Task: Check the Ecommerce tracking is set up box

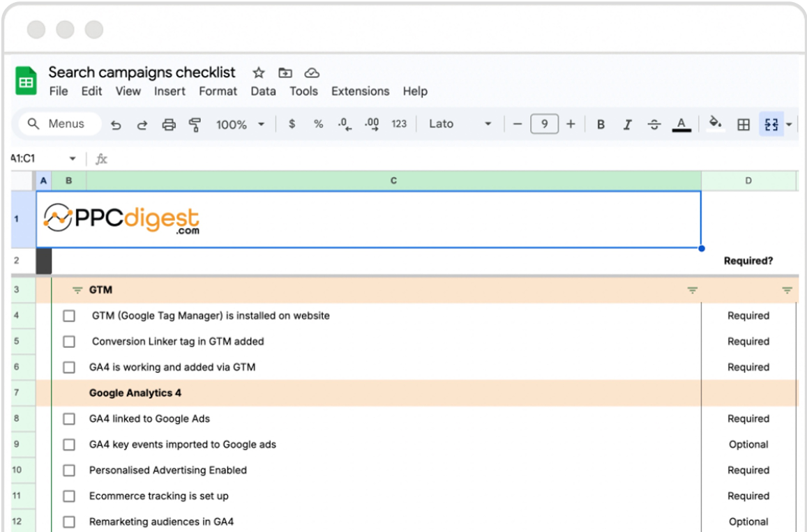Action: point(69,496)
